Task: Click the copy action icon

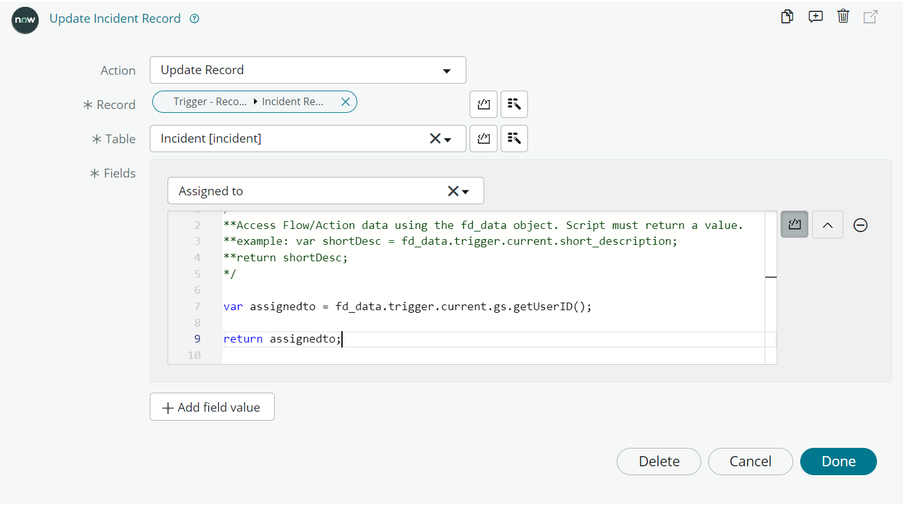Action: pyautogui.click(x=787, y=16)
